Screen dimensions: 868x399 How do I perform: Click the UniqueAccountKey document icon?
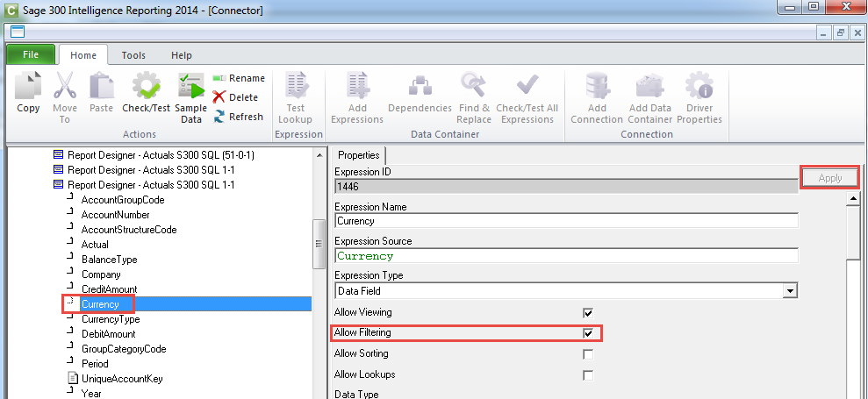73,378
